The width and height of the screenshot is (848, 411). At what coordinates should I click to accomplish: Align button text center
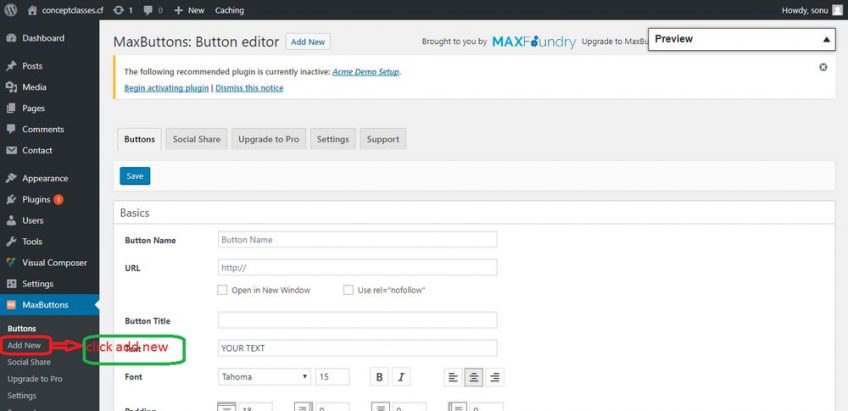point(474,377)
